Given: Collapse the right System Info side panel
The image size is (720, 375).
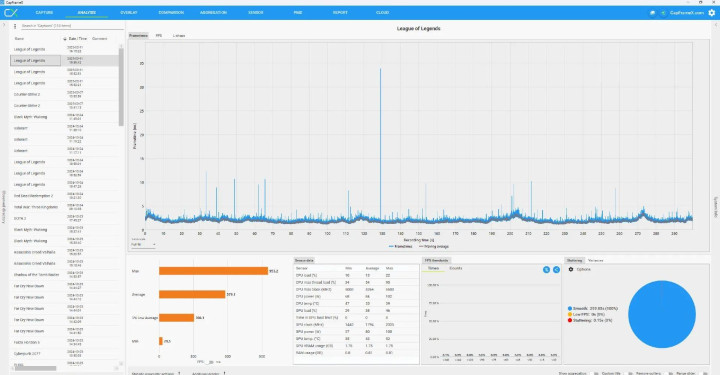Looking at the screenshot, I should tap(715, 25).
